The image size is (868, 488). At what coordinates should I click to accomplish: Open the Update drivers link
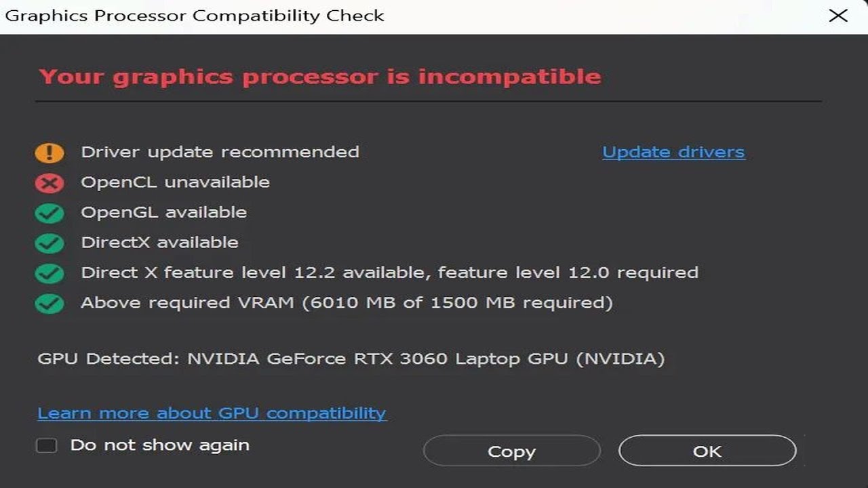673,152
